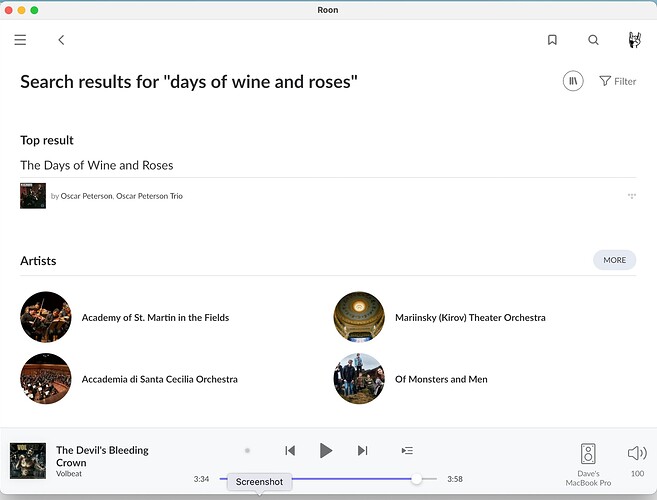Open the bookmarks icon

click(552, 40)
